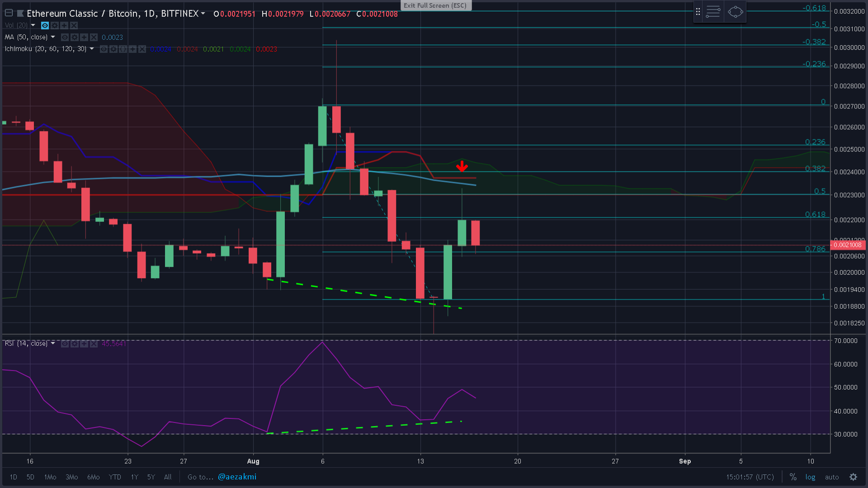
Task: Select the YTD time range
Action: tap(115, 477)
